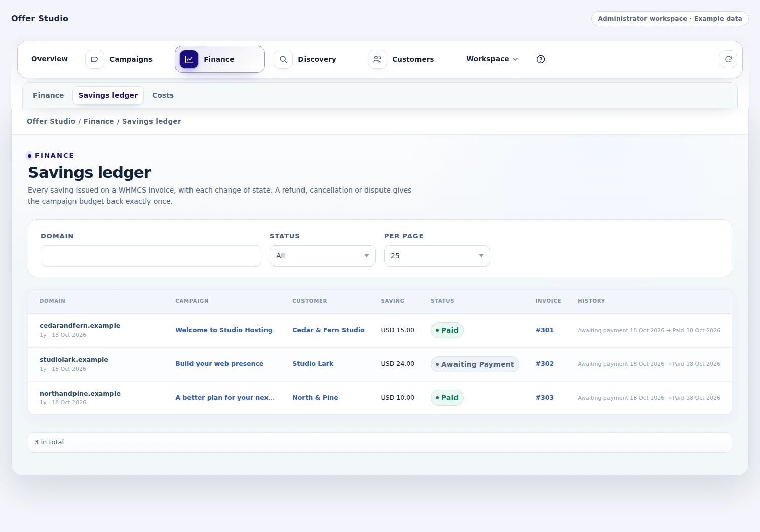
Task: Click the Awaiting Payment status badge
Action: click(475, 364)
